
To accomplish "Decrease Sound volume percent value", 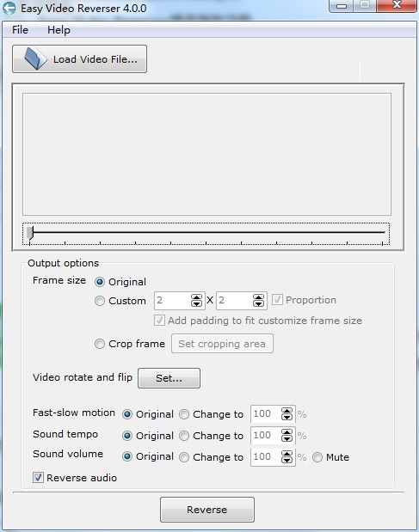I will click(x=287, y=461).
